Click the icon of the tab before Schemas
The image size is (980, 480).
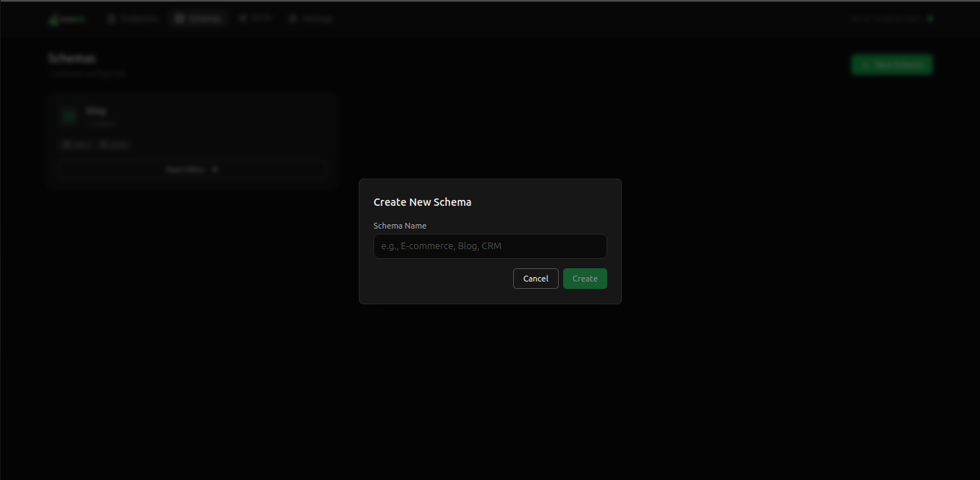coord(112,18)
